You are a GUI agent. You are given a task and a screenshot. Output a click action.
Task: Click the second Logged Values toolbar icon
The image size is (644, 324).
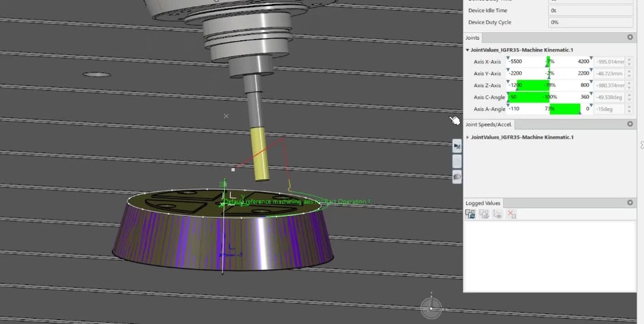484,213
